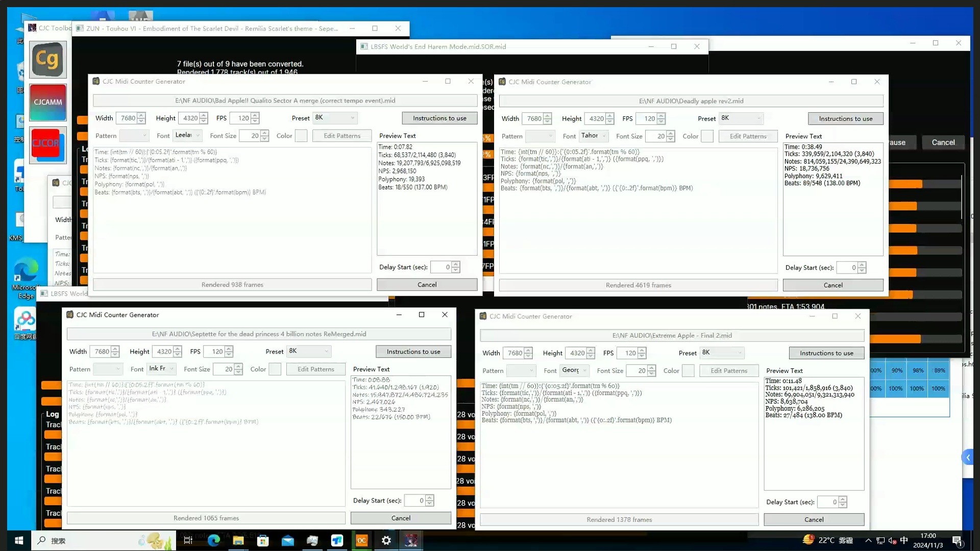Open the Windows Start menu
980x551 pixels.
click(19, 540)
